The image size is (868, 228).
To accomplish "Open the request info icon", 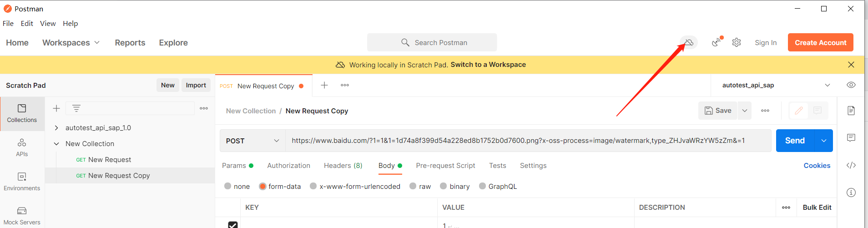I will coord(851,193).
